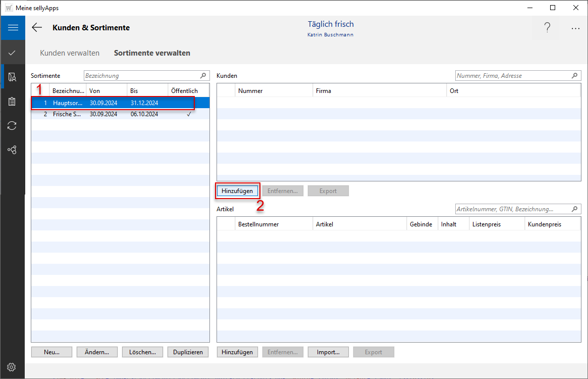Focus the Kunden search field Nummer, Firma, Adresse
This screenshot has width=588, height=379.
[512, 76]
